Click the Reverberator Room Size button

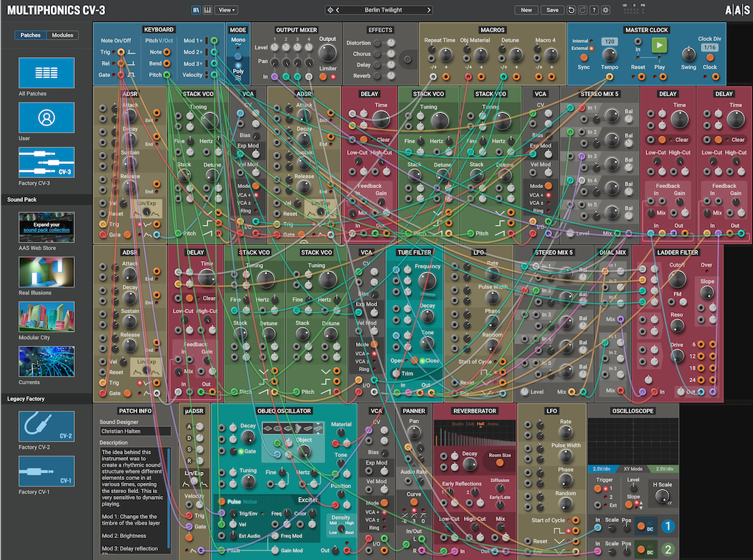click(500, 463)
